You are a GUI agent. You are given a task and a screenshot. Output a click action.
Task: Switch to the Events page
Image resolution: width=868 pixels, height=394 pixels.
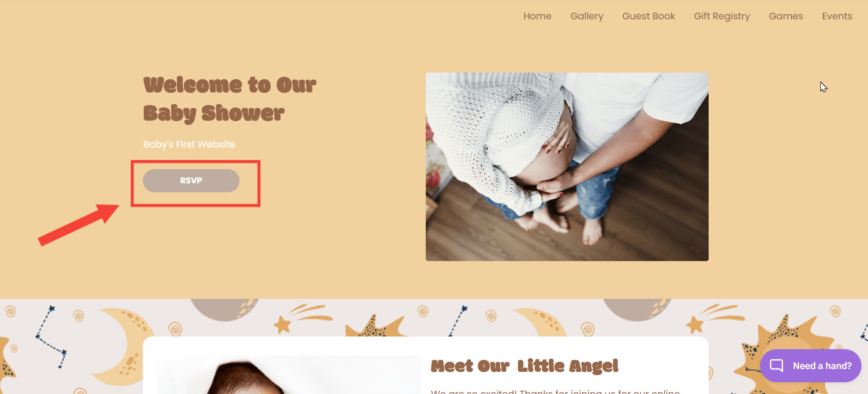(x=837, y=16)
